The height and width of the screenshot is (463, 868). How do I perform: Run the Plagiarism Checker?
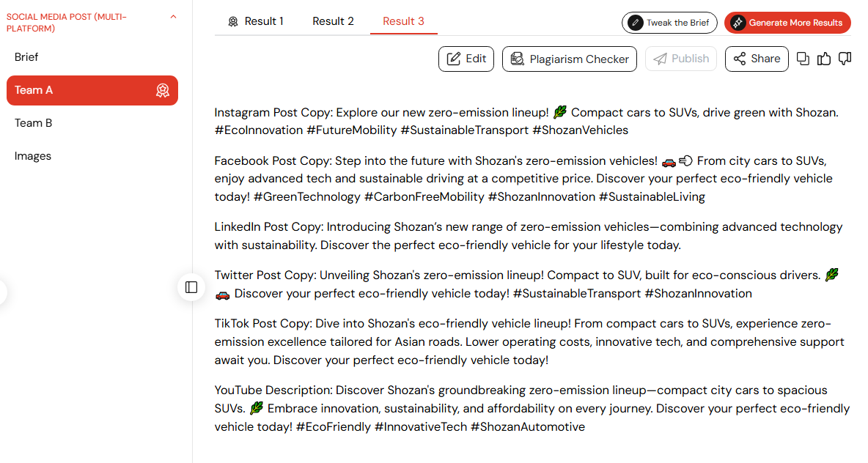click(x=570, y=59)
